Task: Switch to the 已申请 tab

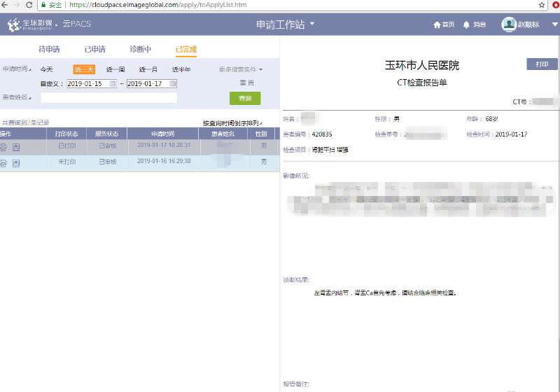Action: coord(95,49)
